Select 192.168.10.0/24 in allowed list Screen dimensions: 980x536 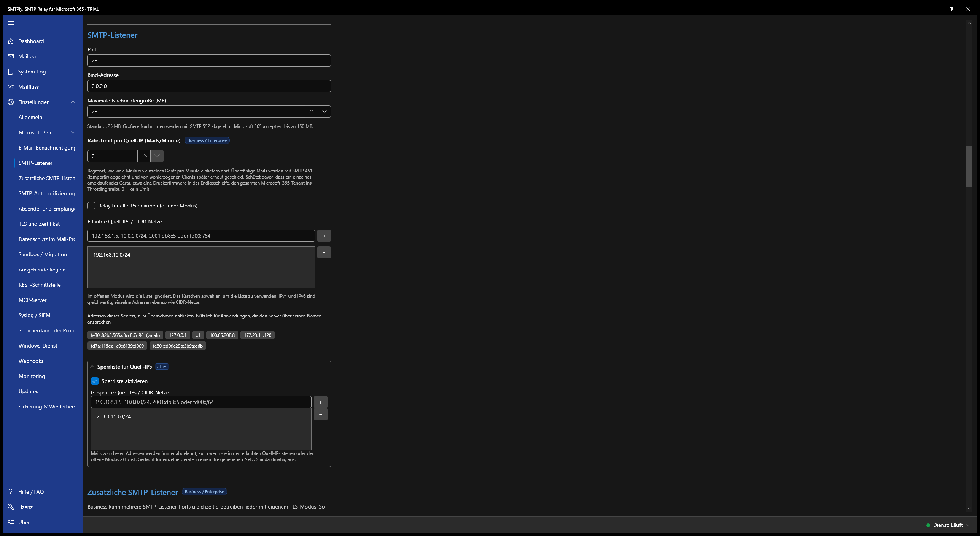click(x=201, y=255)
